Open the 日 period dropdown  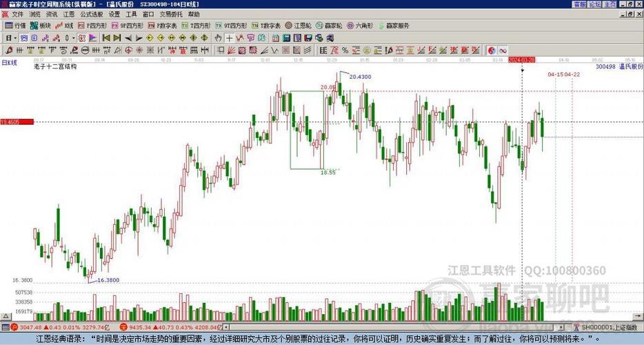point(11,38)
